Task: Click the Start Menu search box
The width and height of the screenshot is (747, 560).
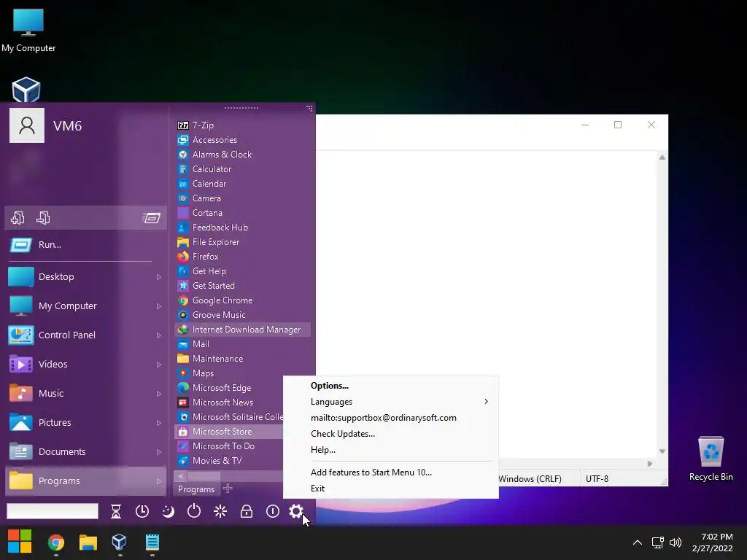Action: click(x=53, y=511)
